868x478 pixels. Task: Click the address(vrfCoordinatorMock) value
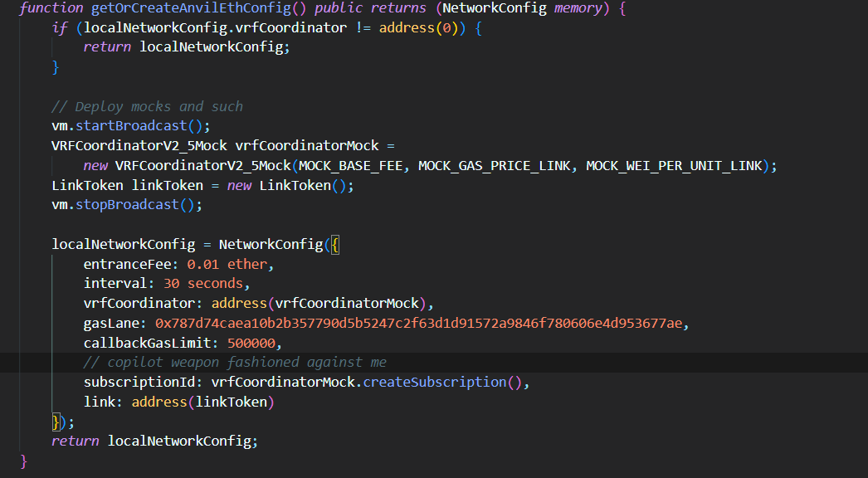tap(319, 304)
